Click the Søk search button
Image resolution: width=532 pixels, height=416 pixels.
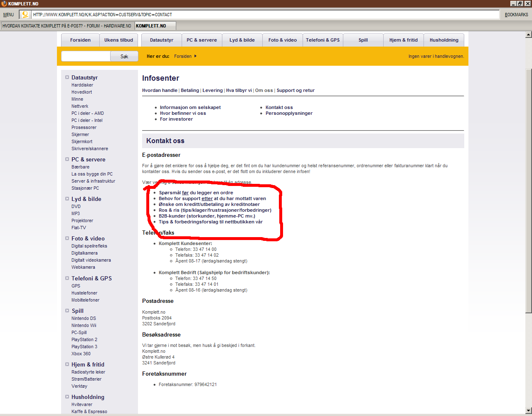[124, 56]
